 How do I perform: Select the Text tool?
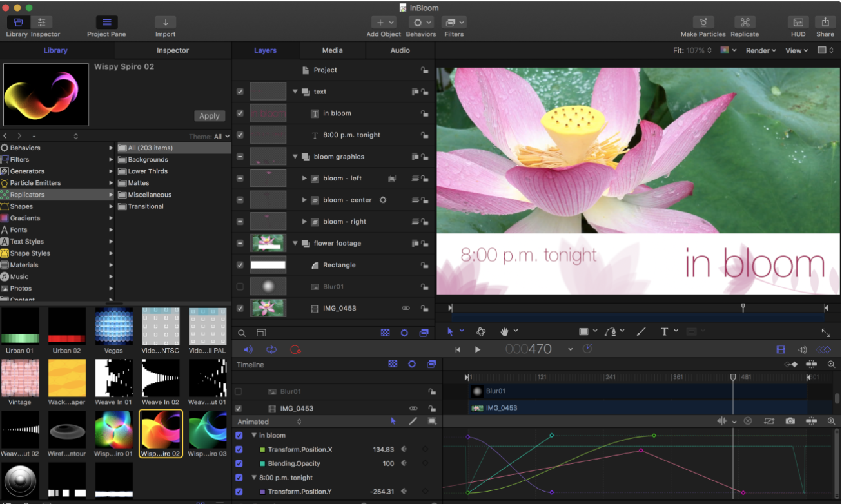664,331
